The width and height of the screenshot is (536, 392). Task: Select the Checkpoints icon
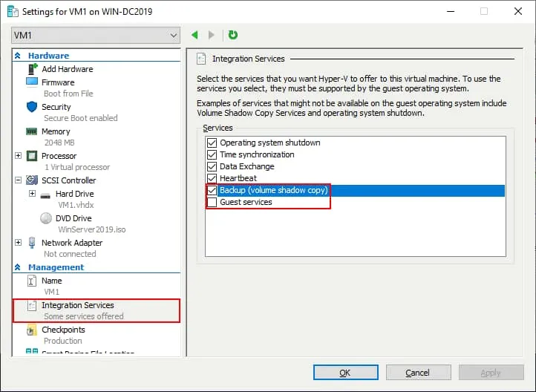(32, 330)
